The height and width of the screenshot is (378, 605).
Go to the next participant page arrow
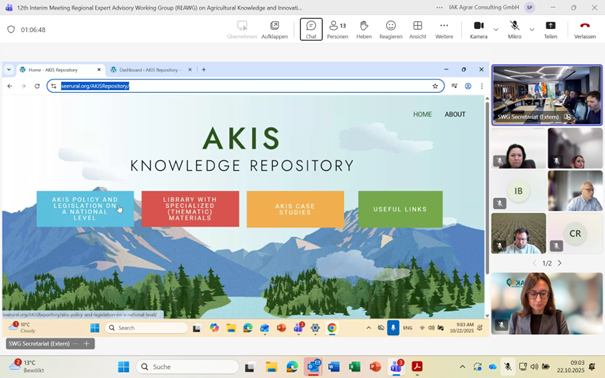point(559,263)
